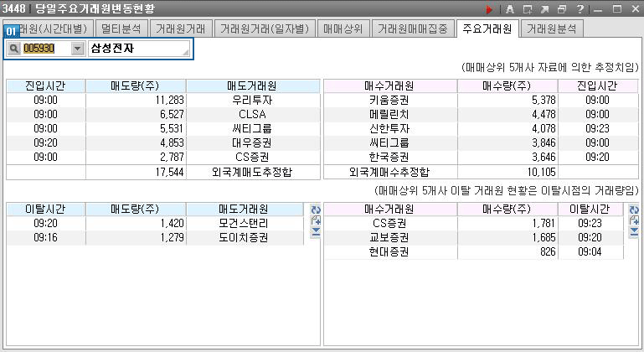Click add-page icon beside 이탈시간 buyers column
Screen dimensions: 644x352
click(634, 220)
